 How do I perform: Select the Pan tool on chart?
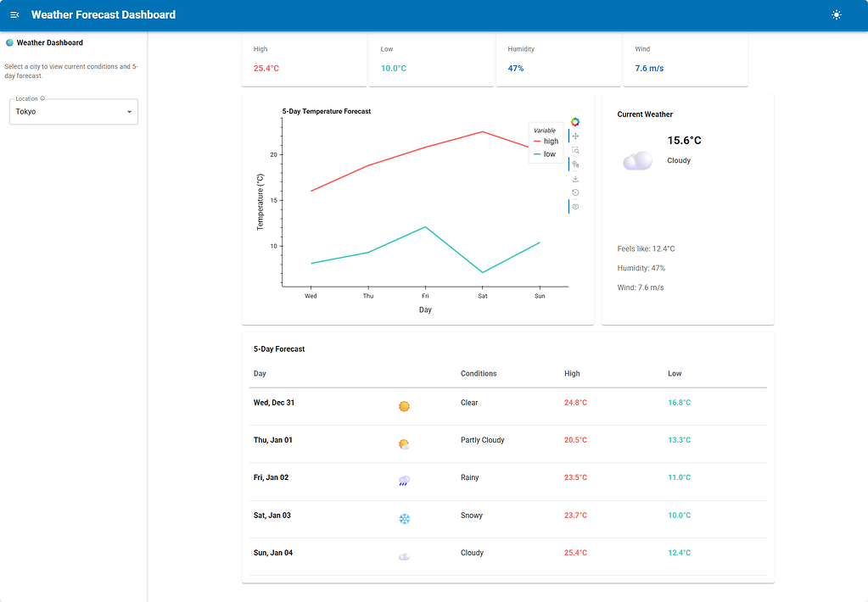[x=575, y=137]
